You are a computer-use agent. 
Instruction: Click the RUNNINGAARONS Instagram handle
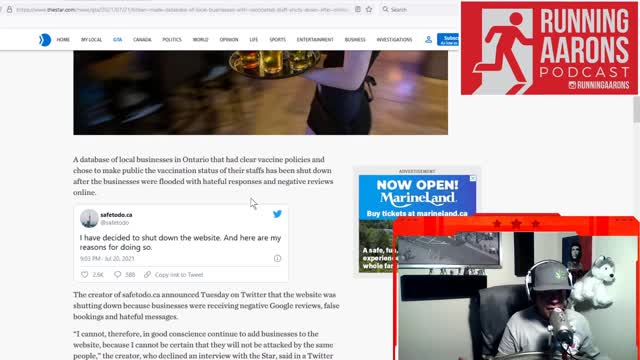point(599,85)
